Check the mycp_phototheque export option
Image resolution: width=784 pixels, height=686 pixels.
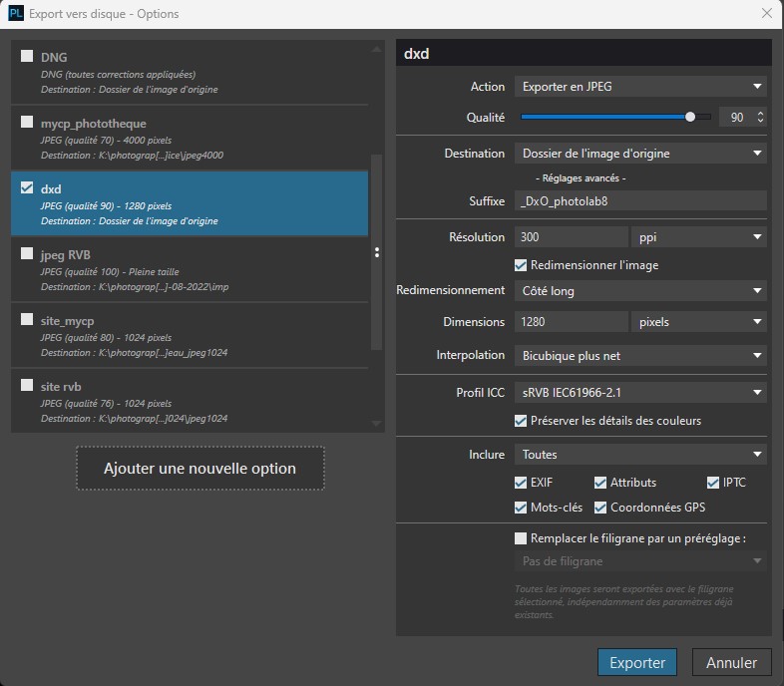click(x=27, y=122)
